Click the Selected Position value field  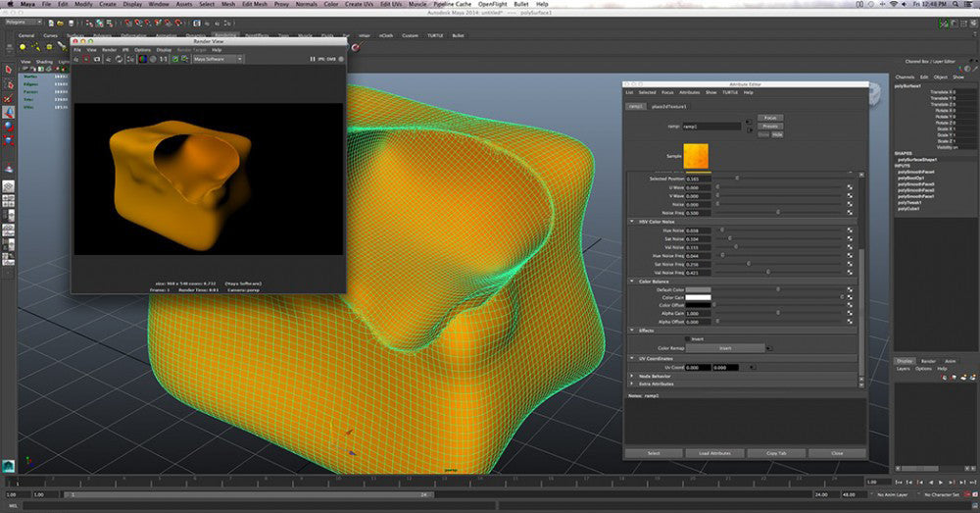click(x=697, y=179)
